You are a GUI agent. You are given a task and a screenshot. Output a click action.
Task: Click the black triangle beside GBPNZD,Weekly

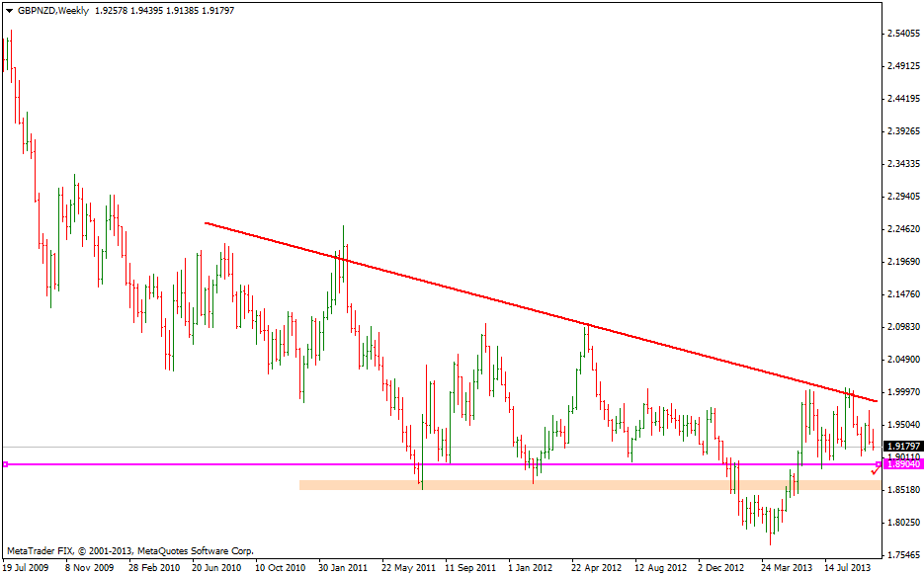click(x=9, y=8)
